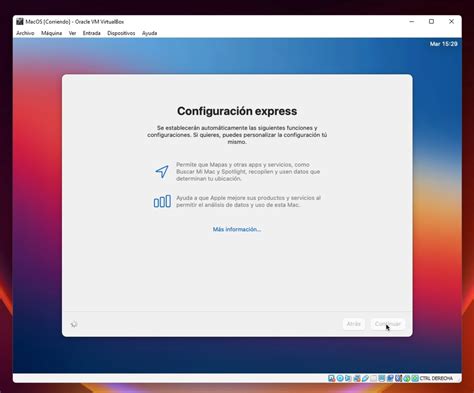This screenshot has height=393, width=474.
Task: Open the Dispositivos menu
Action: pos(121,33)
